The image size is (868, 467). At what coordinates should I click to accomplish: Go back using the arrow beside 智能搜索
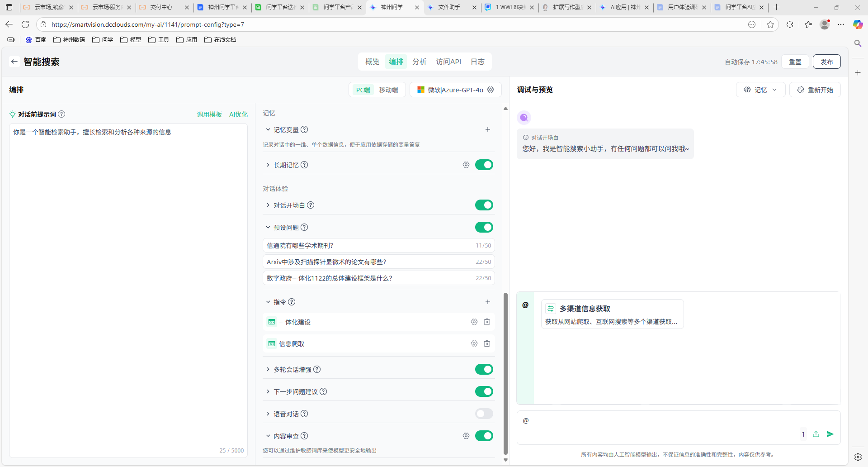point(14,62)
